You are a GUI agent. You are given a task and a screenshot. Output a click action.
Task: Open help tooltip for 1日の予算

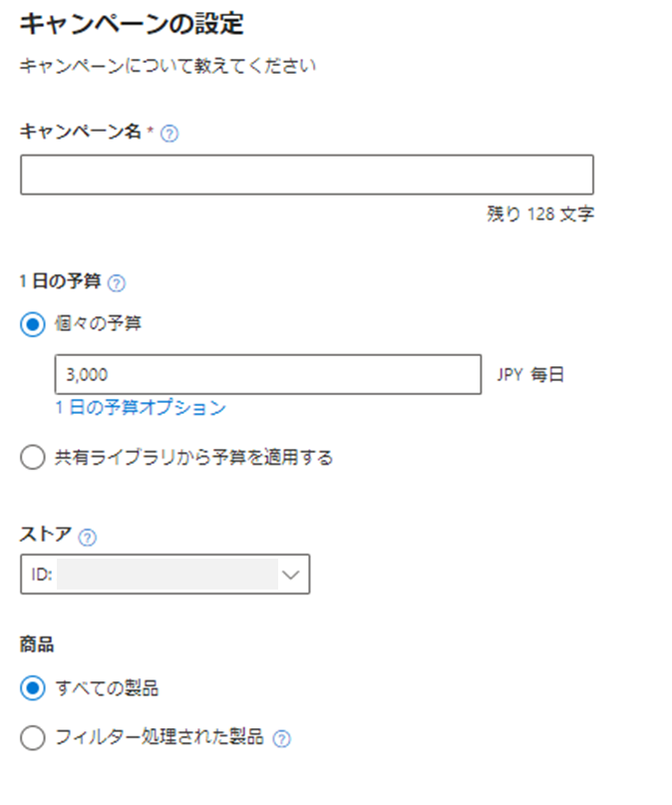tap(117, 283)
